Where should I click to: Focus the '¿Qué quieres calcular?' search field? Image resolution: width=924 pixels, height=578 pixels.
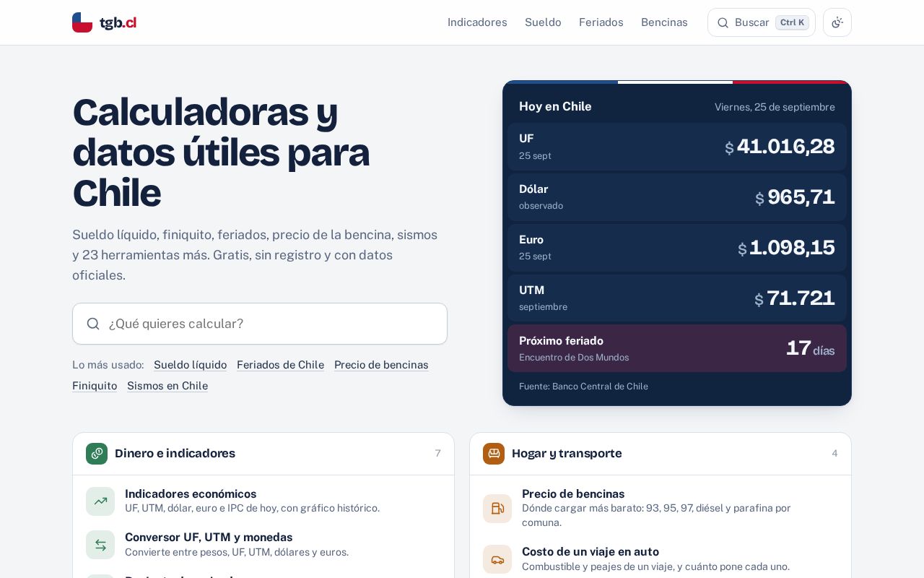(x=260, y=324)
